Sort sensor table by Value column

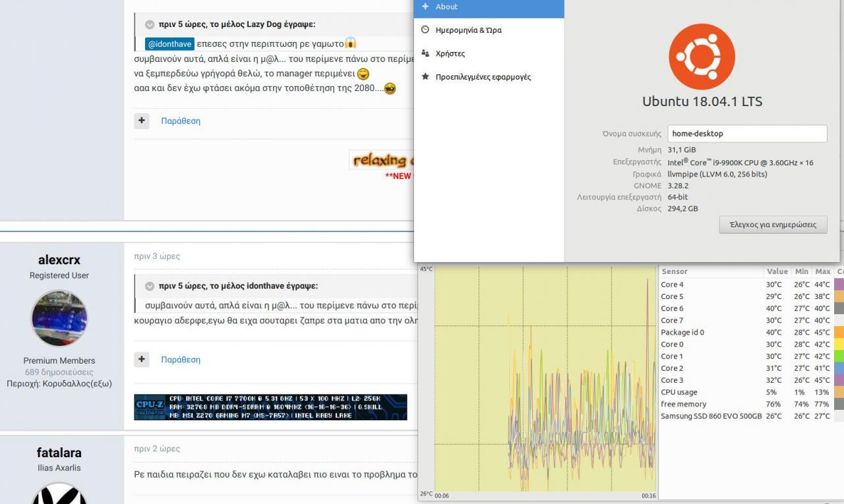pos(777,271)
